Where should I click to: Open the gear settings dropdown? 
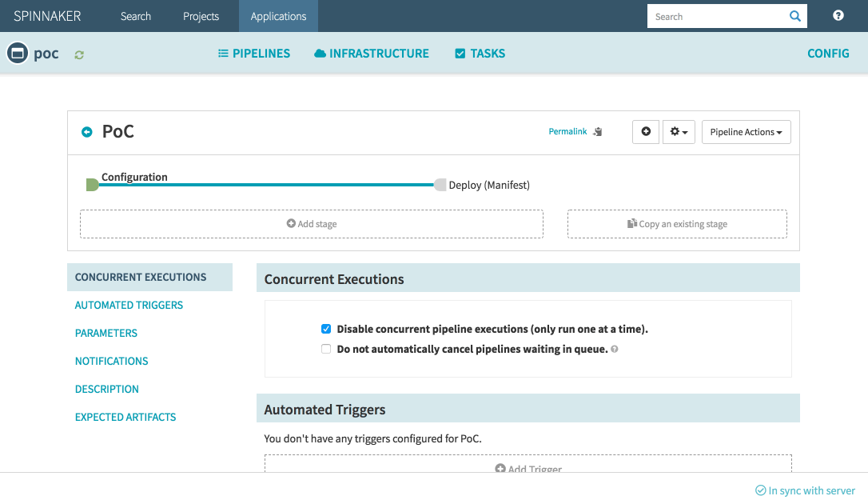click(x=679, y=132)
